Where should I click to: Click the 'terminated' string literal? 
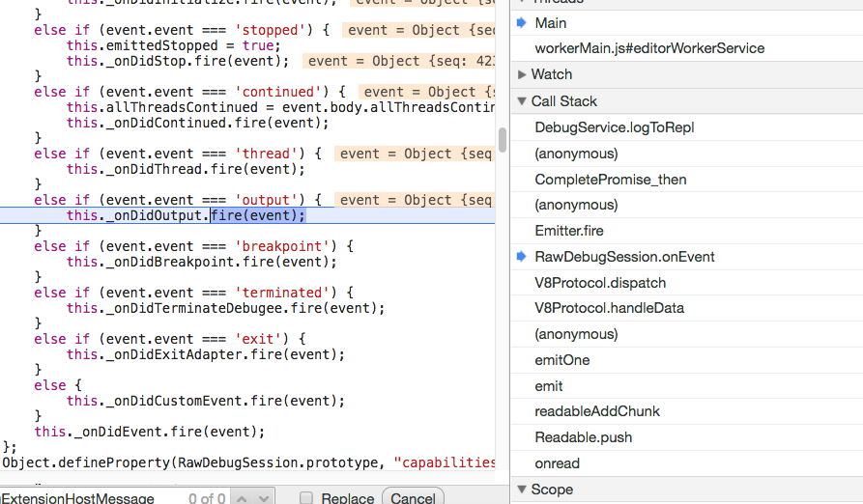282,293
